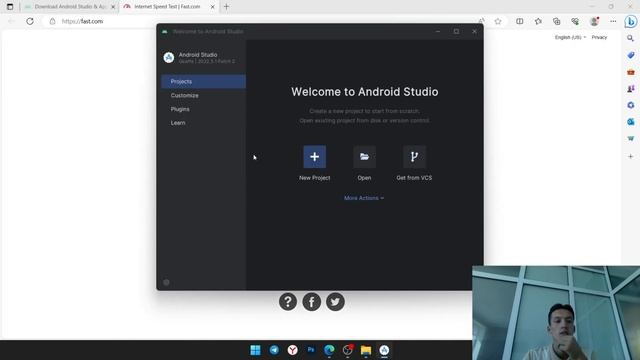
Task: Open File Explorer from taskbar
Action: click(366, 350)
